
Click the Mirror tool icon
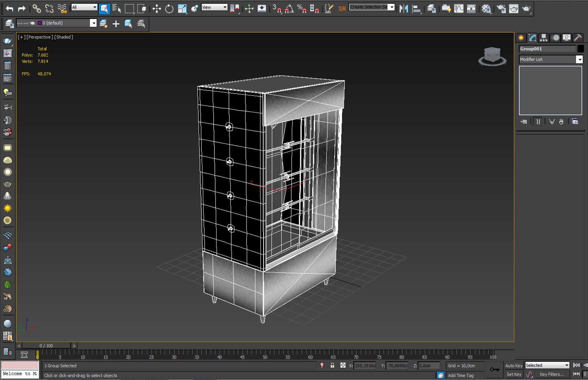point(404,8)
